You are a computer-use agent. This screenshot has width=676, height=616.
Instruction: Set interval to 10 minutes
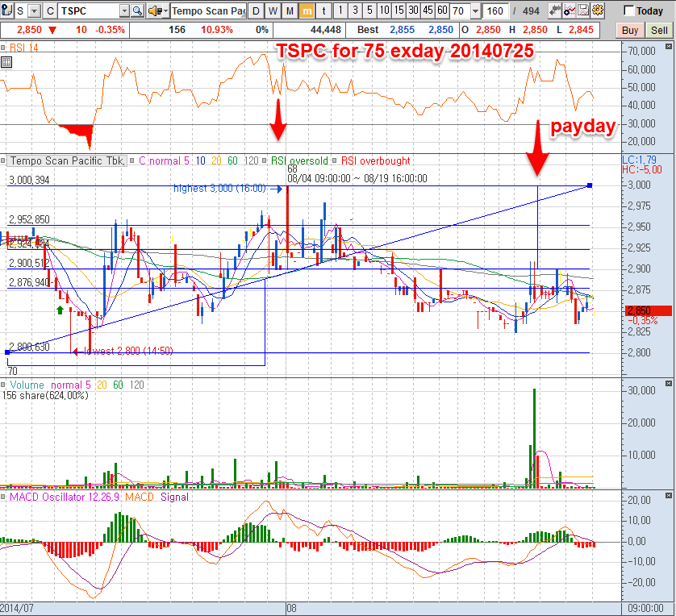pyautogui.click(x=385, y=10)
